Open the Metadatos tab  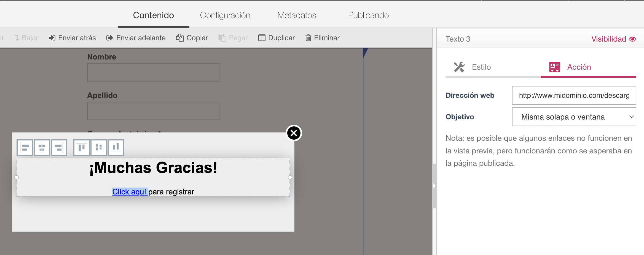click(297, 15)
